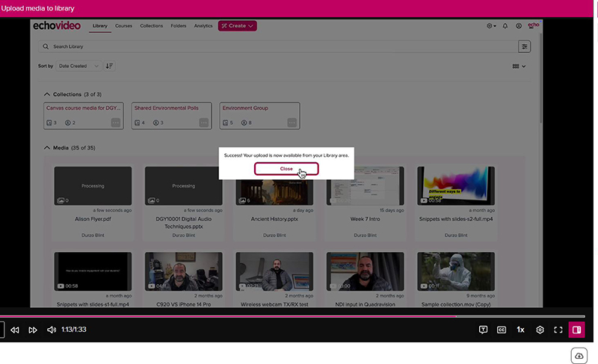Viewport: 598px width, 364px height.
Task: Switch to the Courses tab
Action: click(x=123, y=25)
